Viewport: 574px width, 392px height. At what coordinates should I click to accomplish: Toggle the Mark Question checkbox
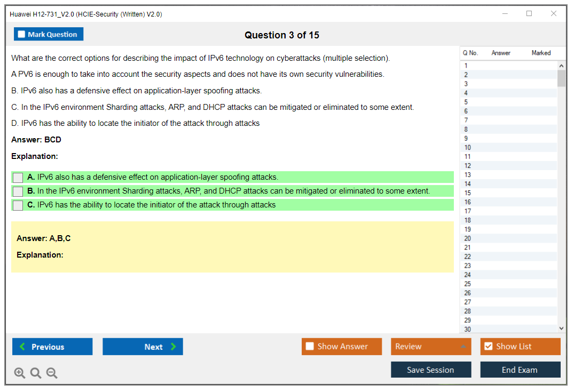tap(22, 35)
